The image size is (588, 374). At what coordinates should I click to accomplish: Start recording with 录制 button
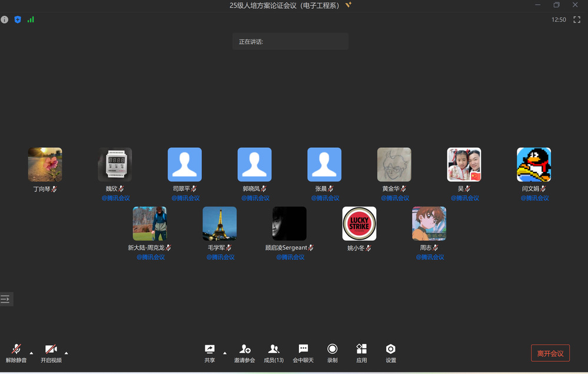pos(333,352)
